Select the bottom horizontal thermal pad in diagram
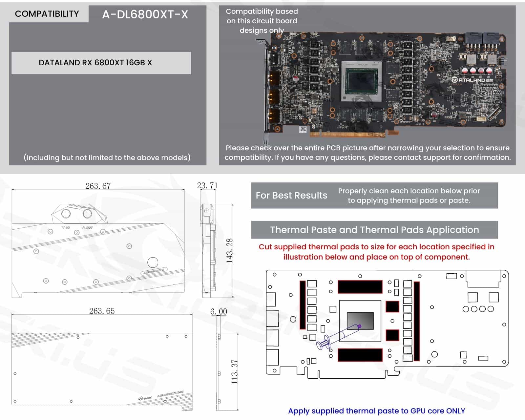 tap(360, 355)
